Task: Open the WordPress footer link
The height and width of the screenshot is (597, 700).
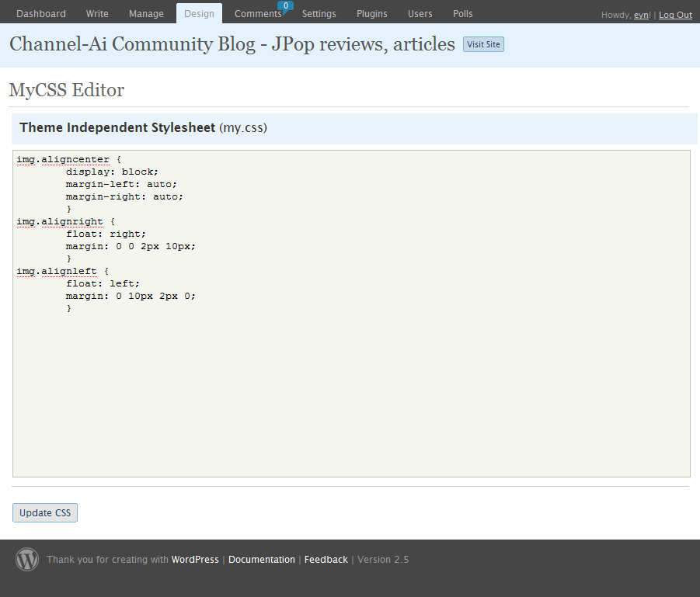Action: point(195,560)
